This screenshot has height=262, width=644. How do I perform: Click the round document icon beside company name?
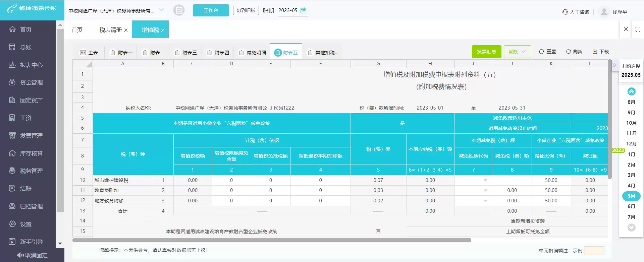coord(179,10)
